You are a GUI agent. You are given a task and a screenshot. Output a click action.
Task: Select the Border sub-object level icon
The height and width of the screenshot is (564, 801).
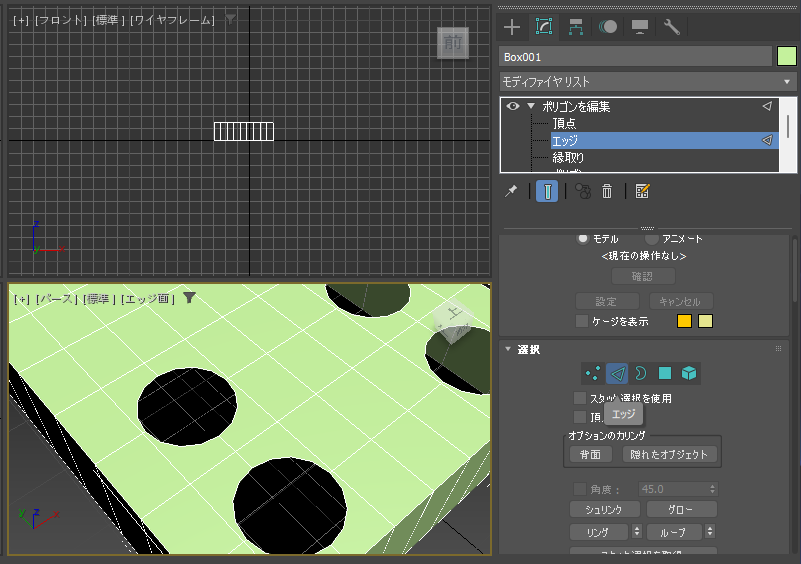tap(641, 373)
